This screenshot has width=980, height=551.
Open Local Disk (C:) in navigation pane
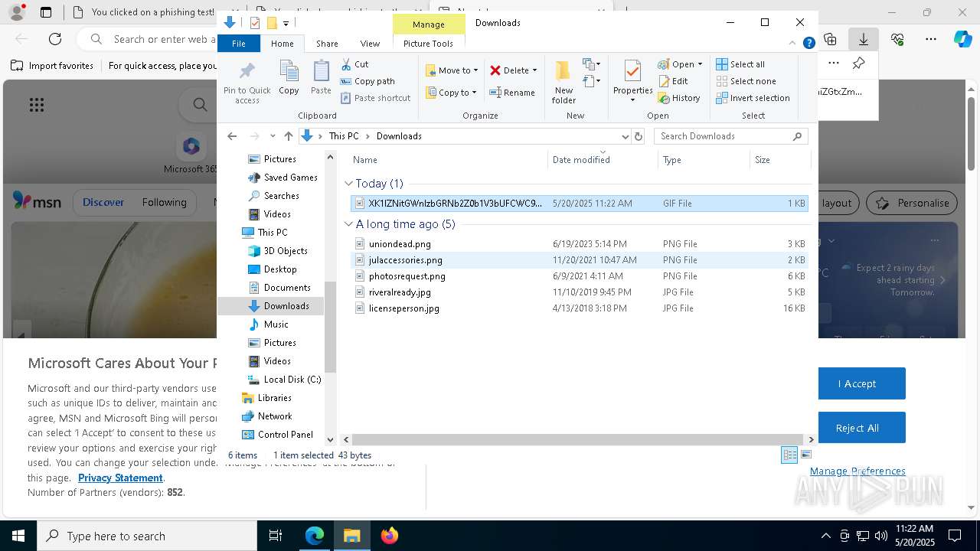[284, 380]
